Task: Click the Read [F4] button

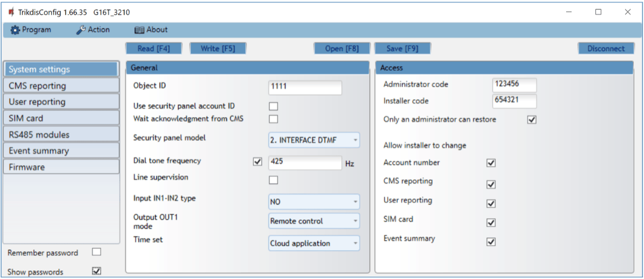Action: (x=153, y=48)
